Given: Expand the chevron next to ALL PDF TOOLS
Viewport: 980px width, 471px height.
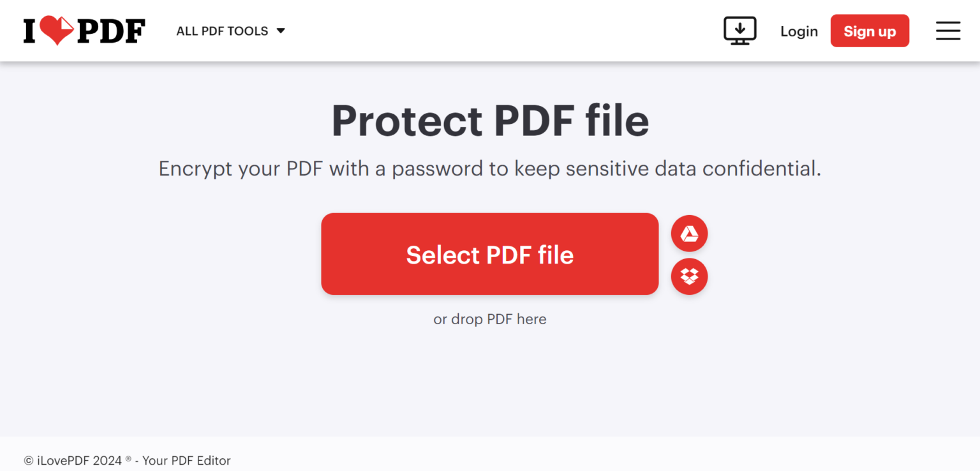Looking at the screenshot, I should [x=281, y=31].
